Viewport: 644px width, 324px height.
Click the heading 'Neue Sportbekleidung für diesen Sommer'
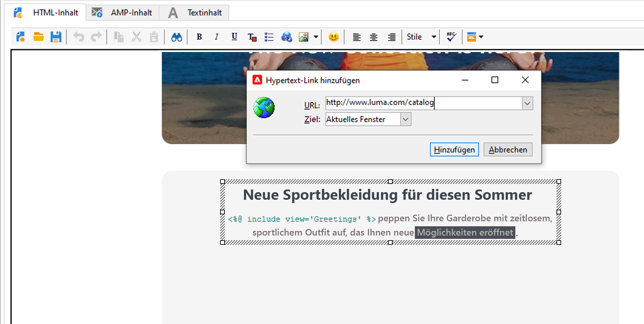click(387, 195)
